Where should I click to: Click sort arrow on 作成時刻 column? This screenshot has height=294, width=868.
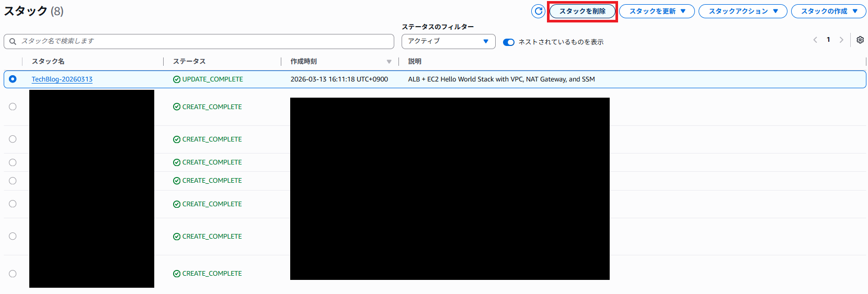(389, 62)
